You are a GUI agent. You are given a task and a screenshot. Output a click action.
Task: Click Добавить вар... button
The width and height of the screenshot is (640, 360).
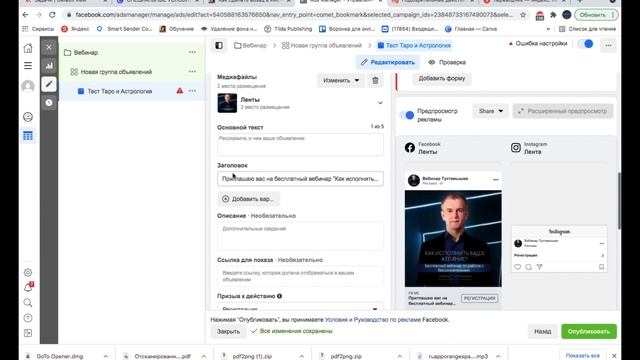click(x=248, y=199)
